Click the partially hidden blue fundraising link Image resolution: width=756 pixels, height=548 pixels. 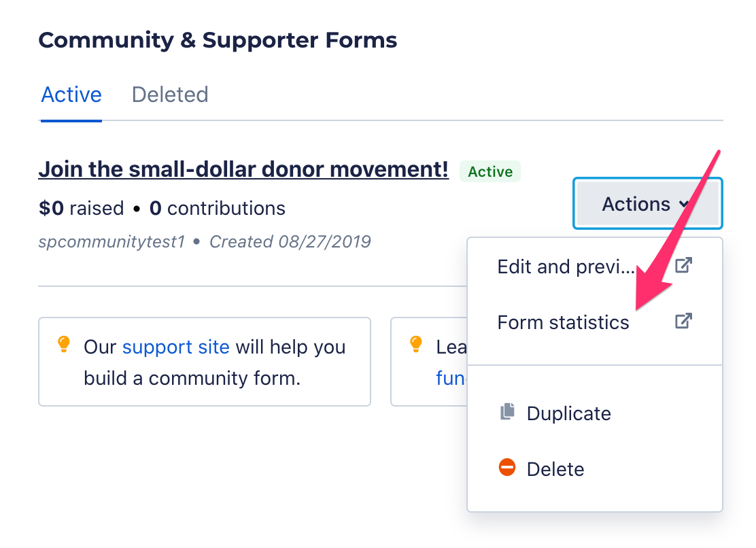(x=451, y=378)
